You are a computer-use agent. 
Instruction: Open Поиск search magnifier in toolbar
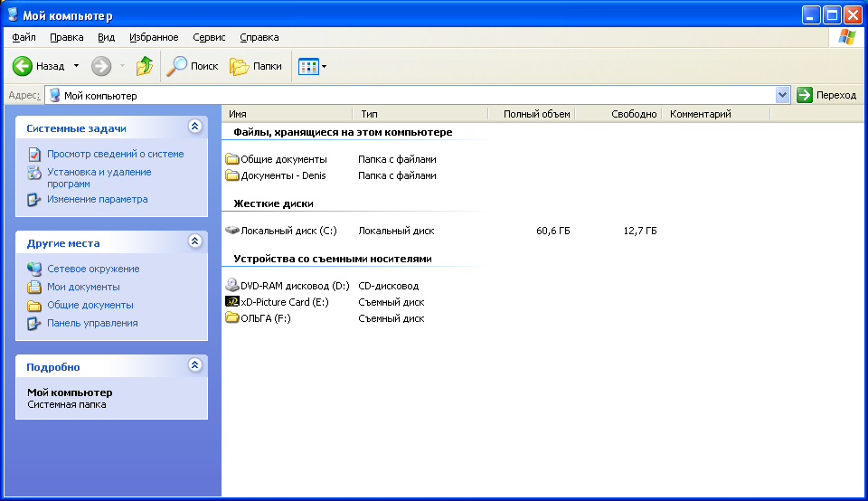(191, 66)
